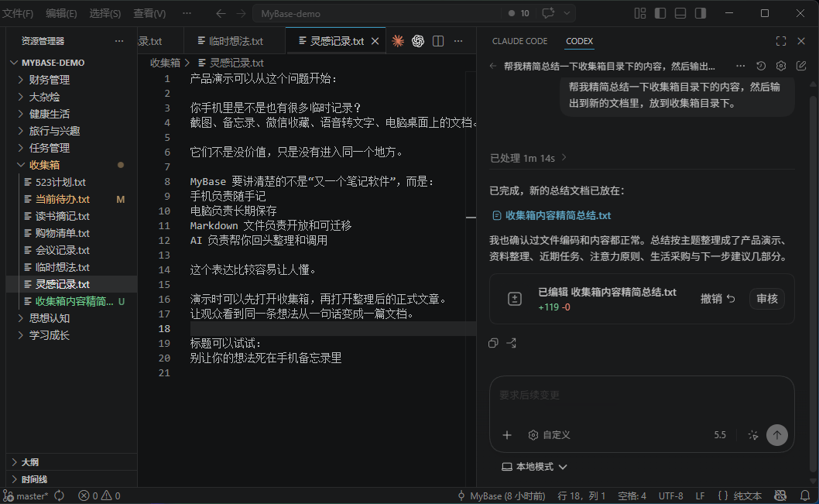This screenshot has width=819, height=504.
Task: Open the chat icon in title bar
Action: tap(548, 13)
